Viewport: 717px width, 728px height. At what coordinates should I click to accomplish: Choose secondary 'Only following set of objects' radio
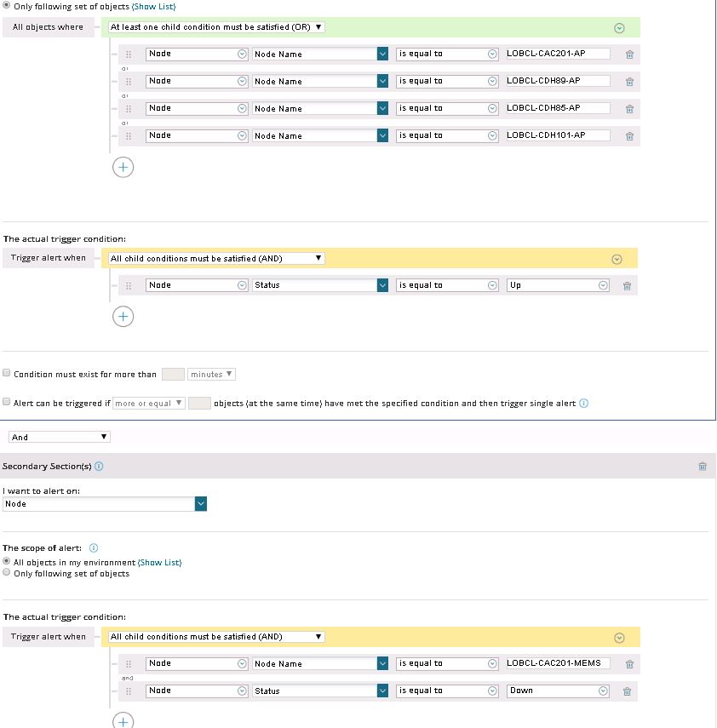point(7,573)
